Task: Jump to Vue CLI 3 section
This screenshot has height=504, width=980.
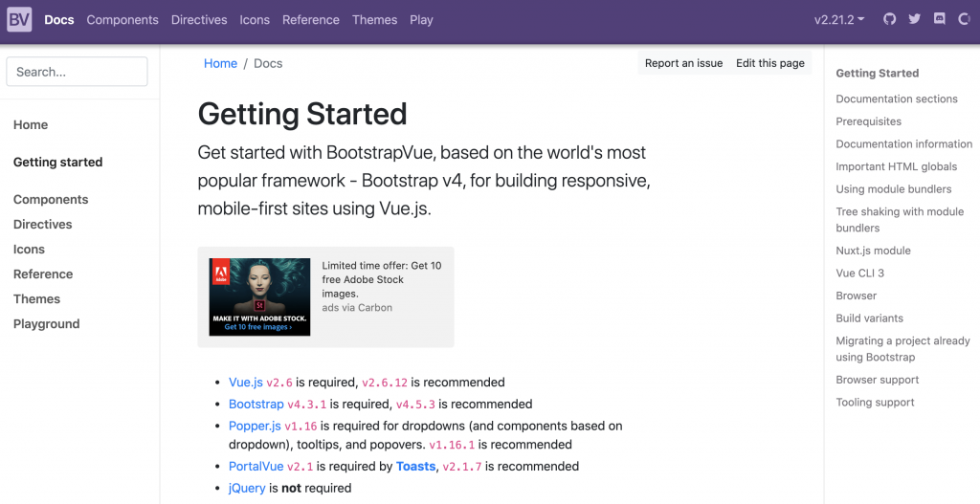Action: pos(859,273)
